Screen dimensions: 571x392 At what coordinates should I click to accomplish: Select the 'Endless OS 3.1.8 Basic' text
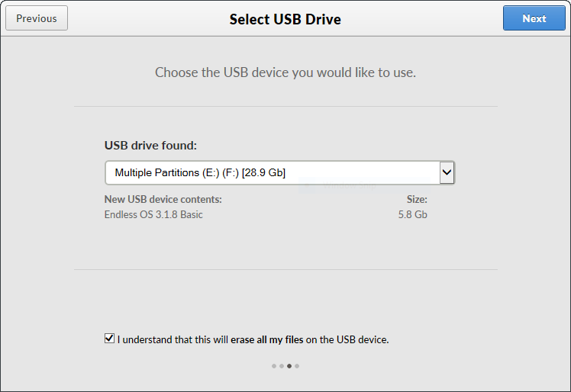coord(153,215)
